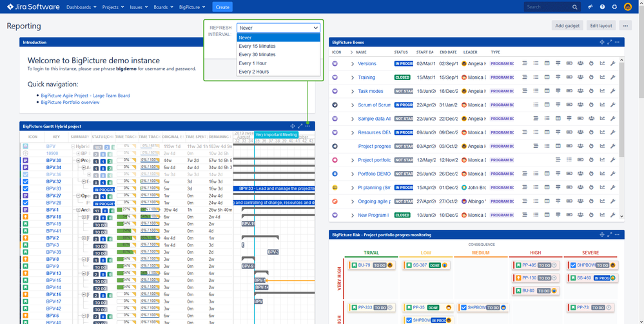Viewport: 644px width, 324px height.
Task: Open the PP-485 risk card
Action: click(x=536, y=265)
